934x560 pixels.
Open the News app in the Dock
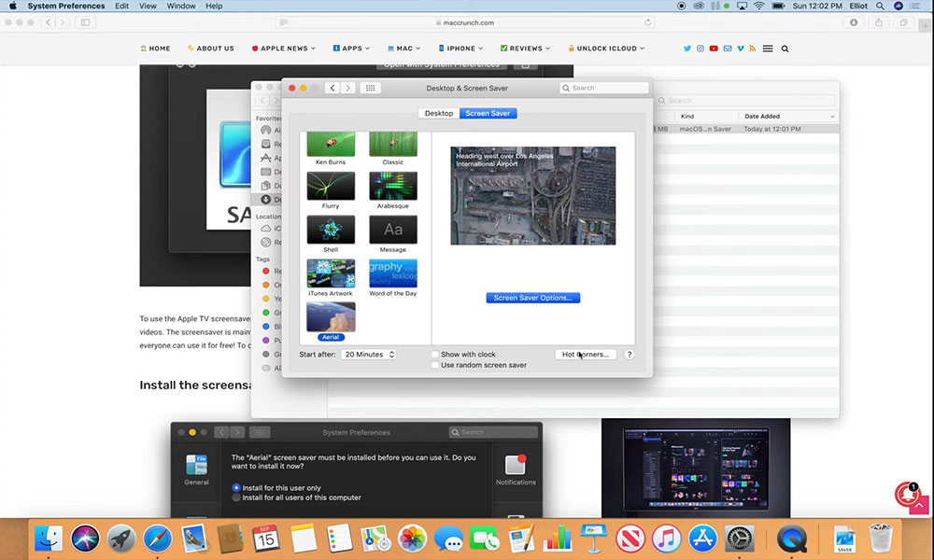click(630, 539)
